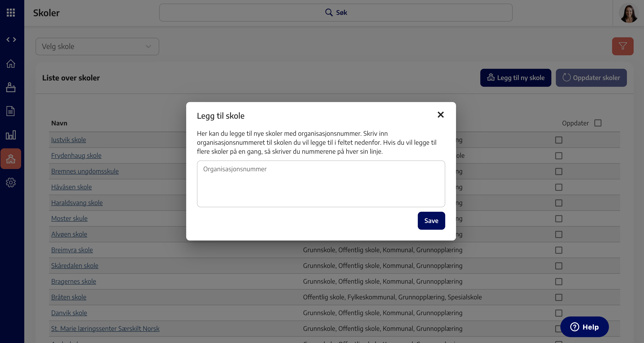Screen dimensions: 644x343
Task: Open the bar chart statistics icon
Action: [x=11, y=135]
